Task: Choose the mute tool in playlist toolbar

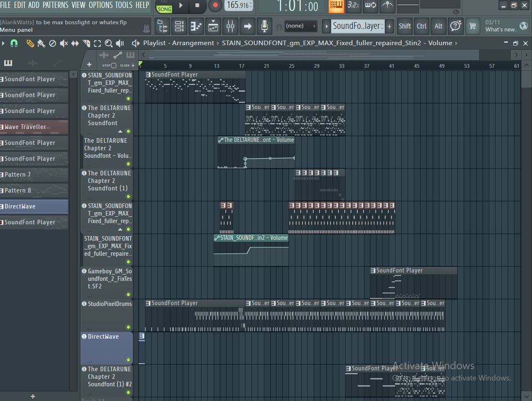Action: [64, 43]
